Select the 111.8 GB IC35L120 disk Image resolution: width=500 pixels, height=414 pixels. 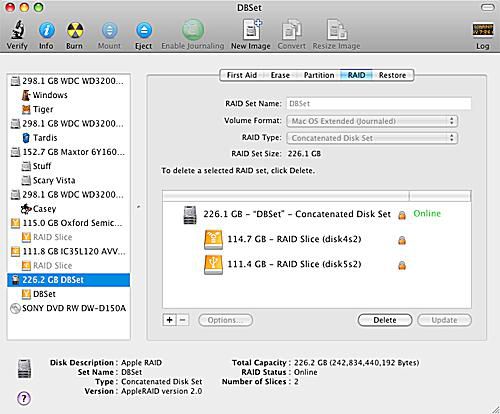(x=68, y=251)
